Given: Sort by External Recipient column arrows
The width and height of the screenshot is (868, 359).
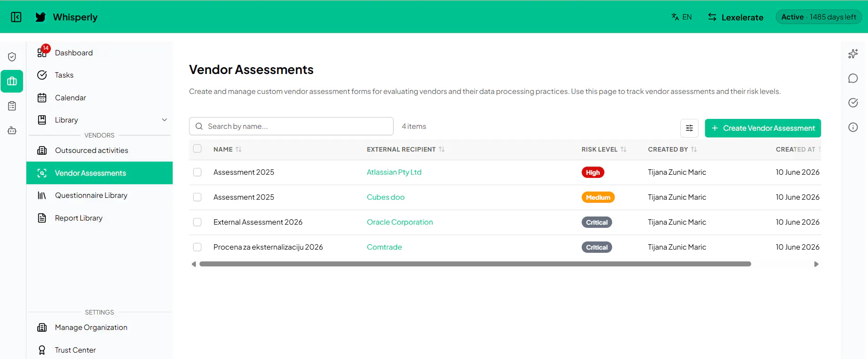Looking at the screenshot, I should tap(442, 149).
